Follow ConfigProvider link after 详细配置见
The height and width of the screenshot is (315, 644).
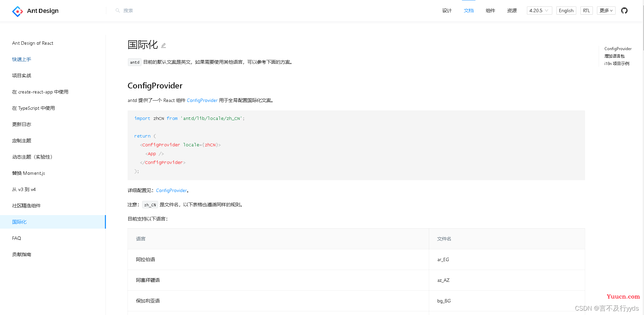click(171, 190)
